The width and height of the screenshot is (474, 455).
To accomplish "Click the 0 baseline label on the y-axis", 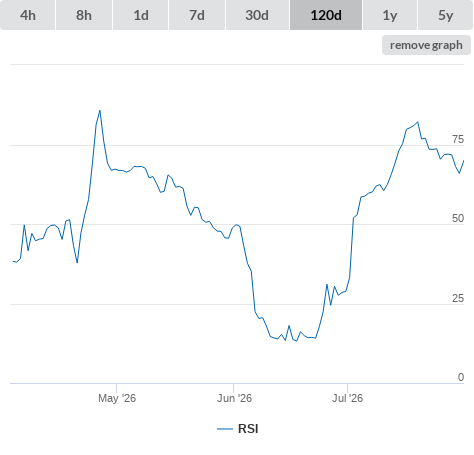I will tap(461, 377).
